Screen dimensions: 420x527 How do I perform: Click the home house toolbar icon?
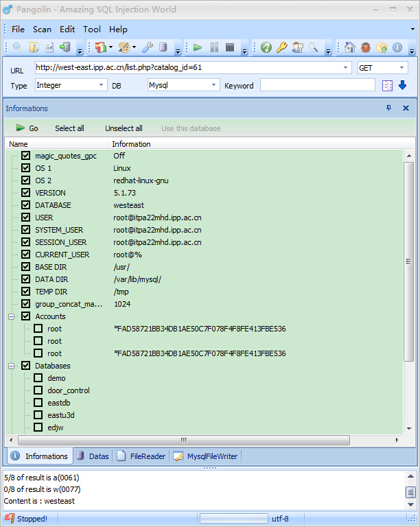(x=350, y=47)
